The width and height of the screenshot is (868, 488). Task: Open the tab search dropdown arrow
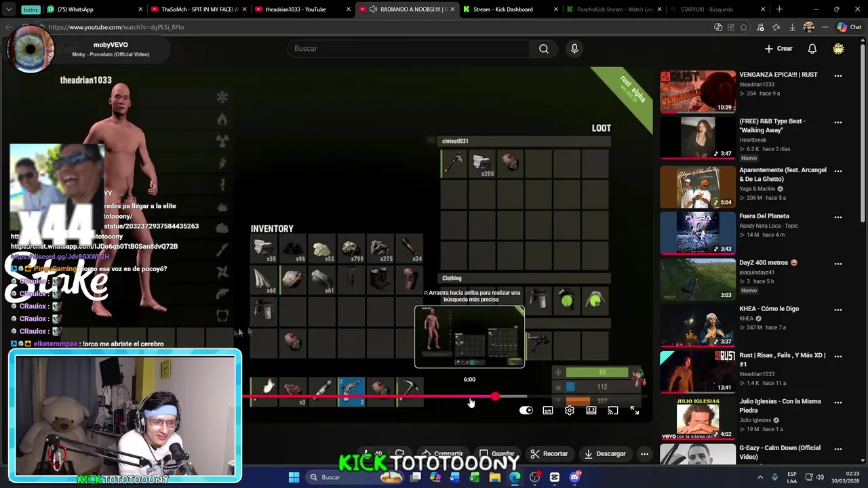(9, 9)
